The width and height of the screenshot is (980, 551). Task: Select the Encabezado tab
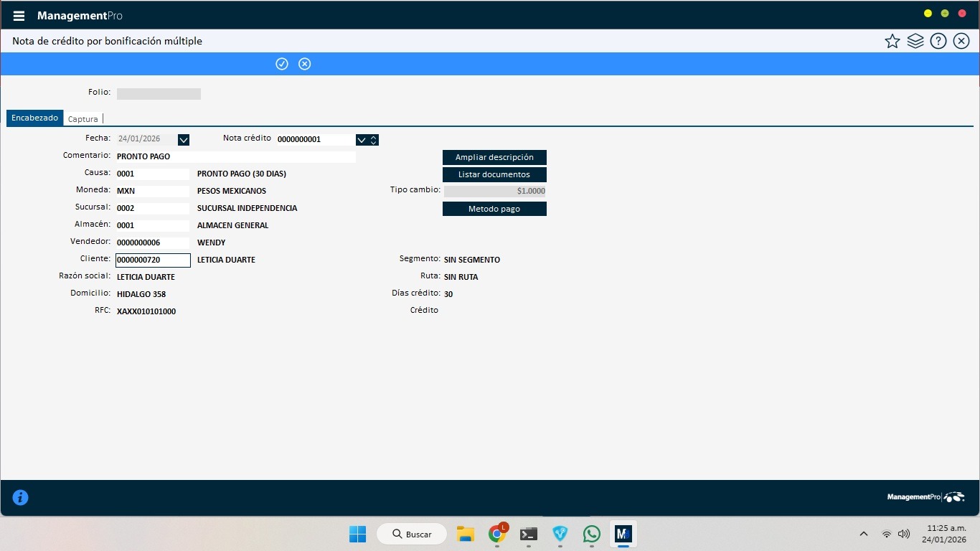(34, 118)
